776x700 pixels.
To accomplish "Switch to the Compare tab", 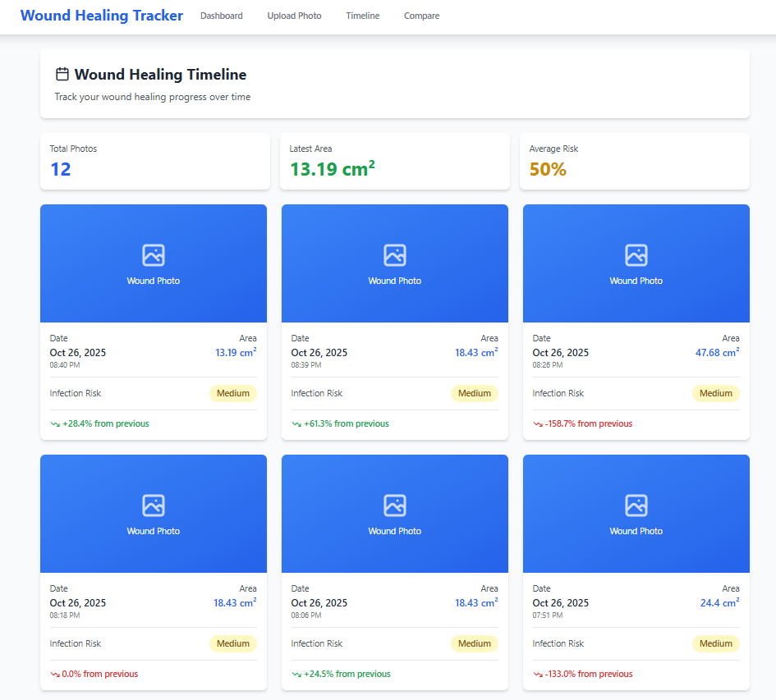I will (x=421, y=16).
